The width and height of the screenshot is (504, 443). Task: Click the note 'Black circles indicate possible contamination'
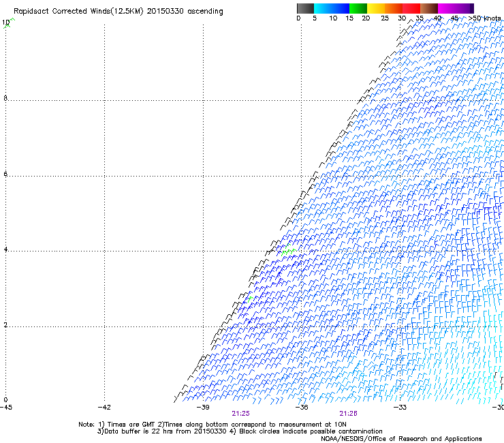[311, 431]
